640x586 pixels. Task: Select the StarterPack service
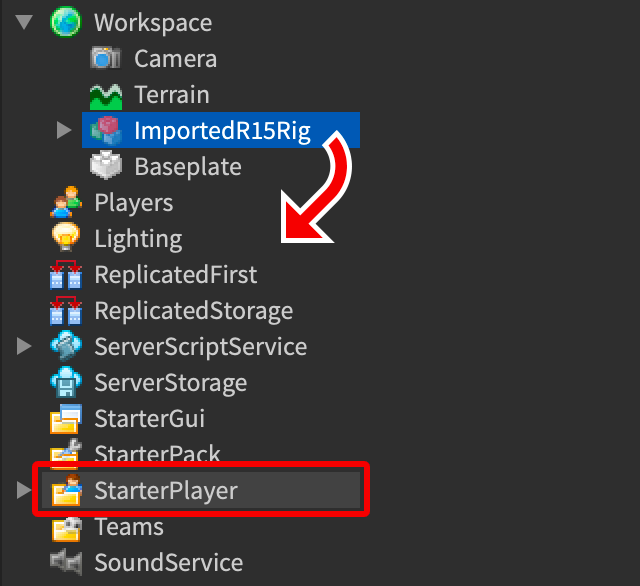click(x=157, y=454)
